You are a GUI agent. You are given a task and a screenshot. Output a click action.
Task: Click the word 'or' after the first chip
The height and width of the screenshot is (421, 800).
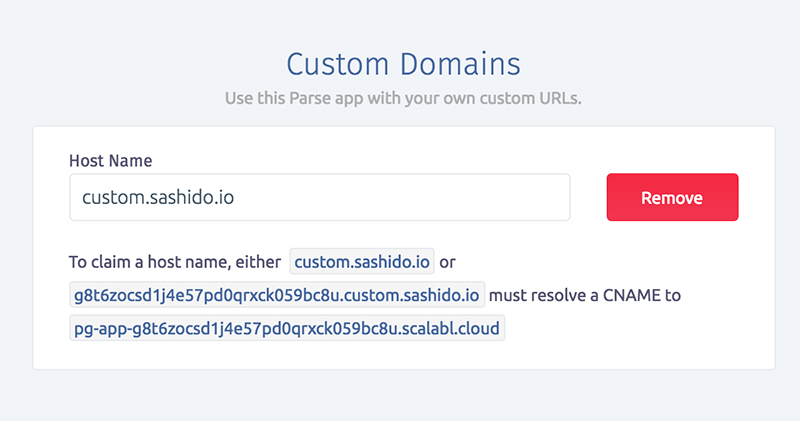(447, 262)
